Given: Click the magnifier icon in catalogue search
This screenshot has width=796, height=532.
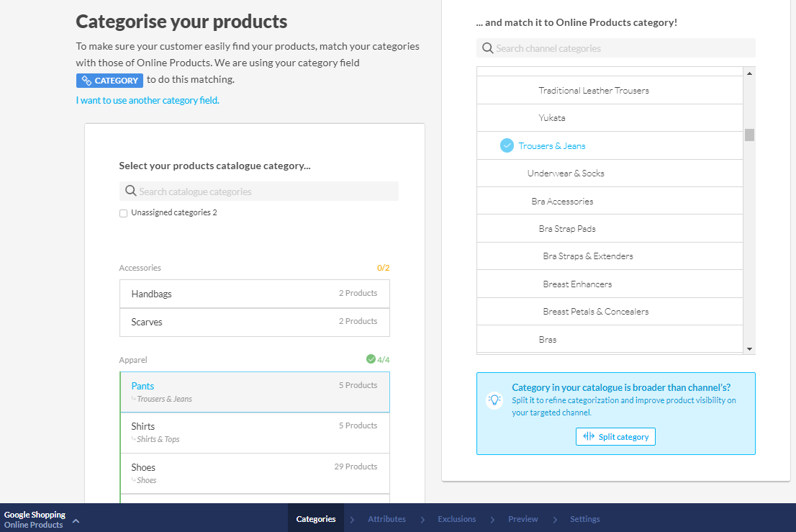Looking at the screenshot, I should tap(130, 191).
